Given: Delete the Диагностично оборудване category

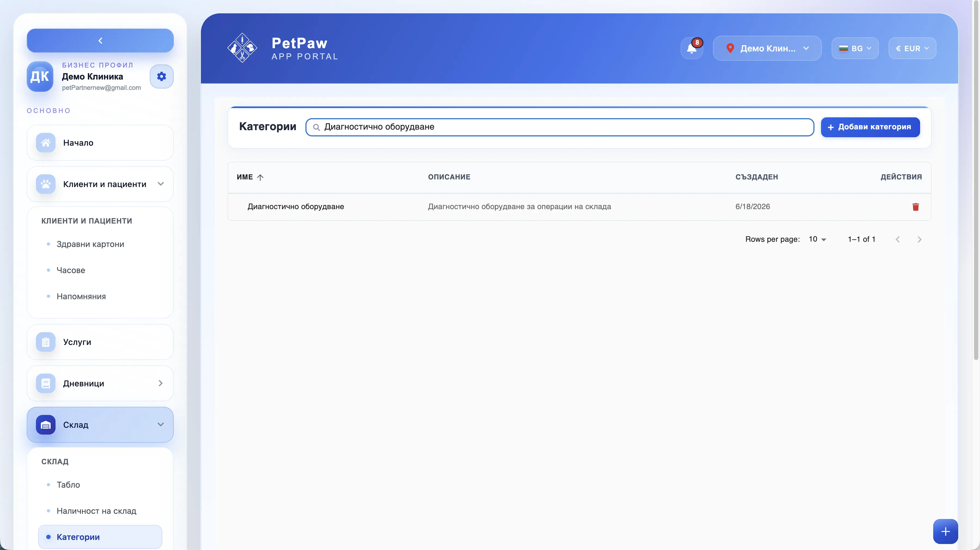Looking at the screenshot, I should (915, 207).
